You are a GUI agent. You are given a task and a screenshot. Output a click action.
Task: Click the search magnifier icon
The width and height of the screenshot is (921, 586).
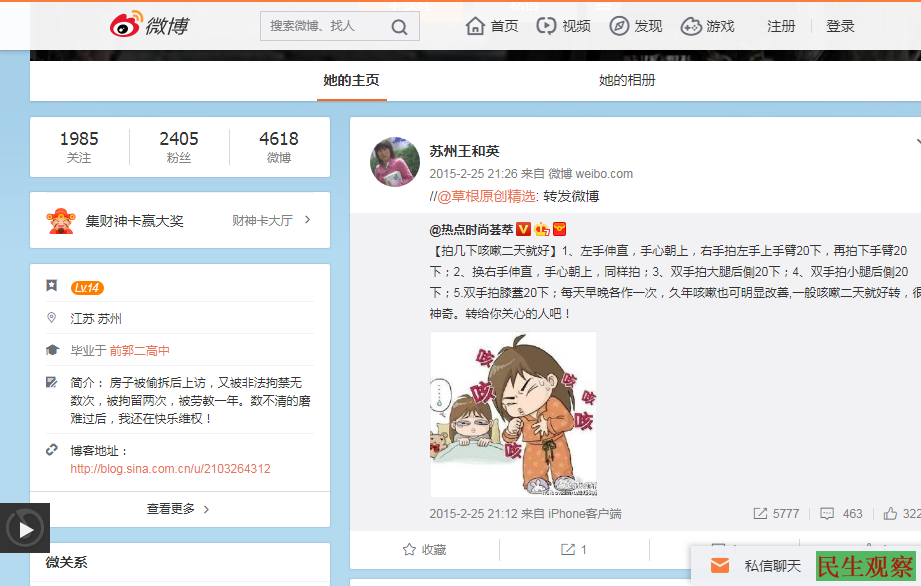click(x=399, y=27)
